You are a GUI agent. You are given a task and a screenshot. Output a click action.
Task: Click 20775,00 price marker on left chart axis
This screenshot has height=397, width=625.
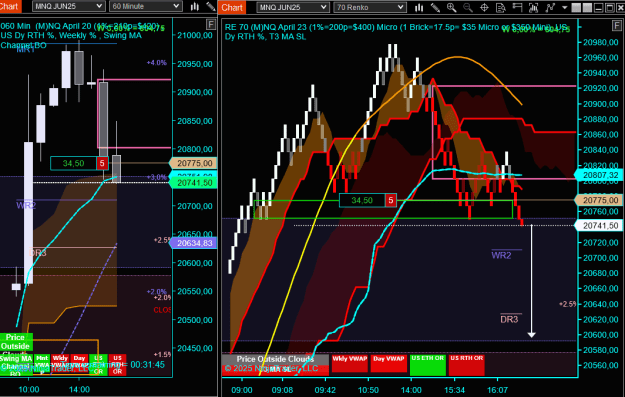[193, 163]
